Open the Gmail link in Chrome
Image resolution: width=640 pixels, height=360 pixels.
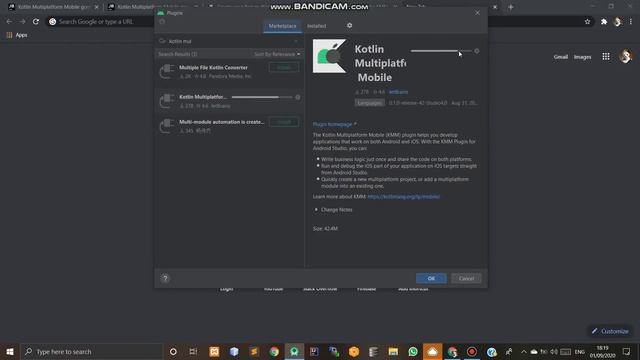pyautogui.click(x=560, y=57)
